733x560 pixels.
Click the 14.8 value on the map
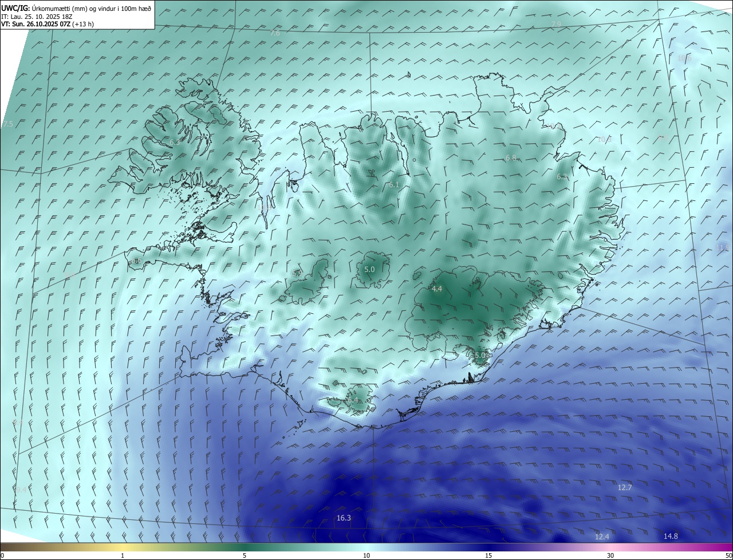[x=671, y=537]
